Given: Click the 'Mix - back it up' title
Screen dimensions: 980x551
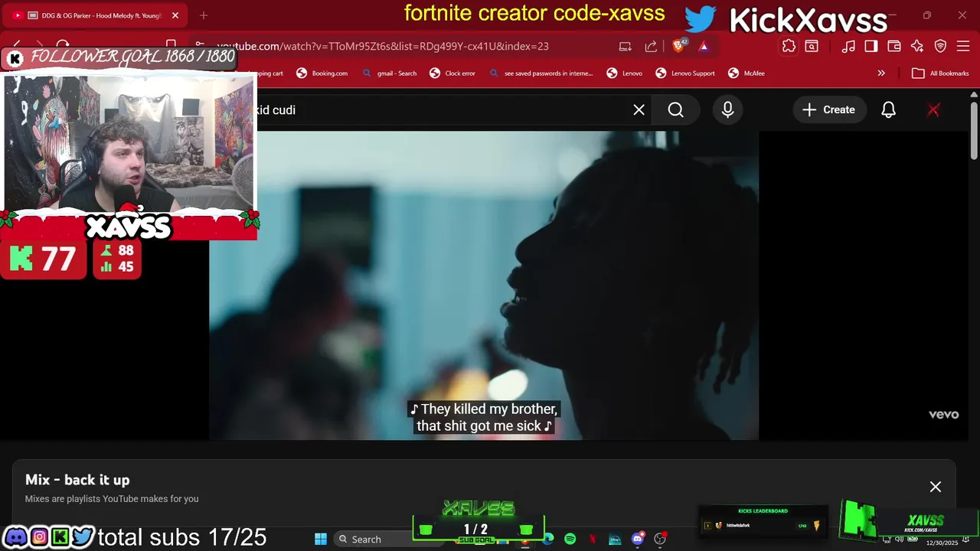Looking at the screenshot, I should (77, 480).
